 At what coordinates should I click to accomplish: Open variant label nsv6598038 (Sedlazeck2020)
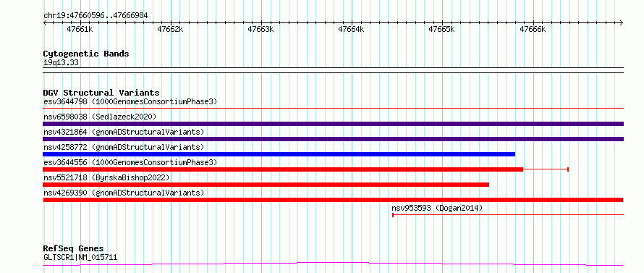click(100, 117)
